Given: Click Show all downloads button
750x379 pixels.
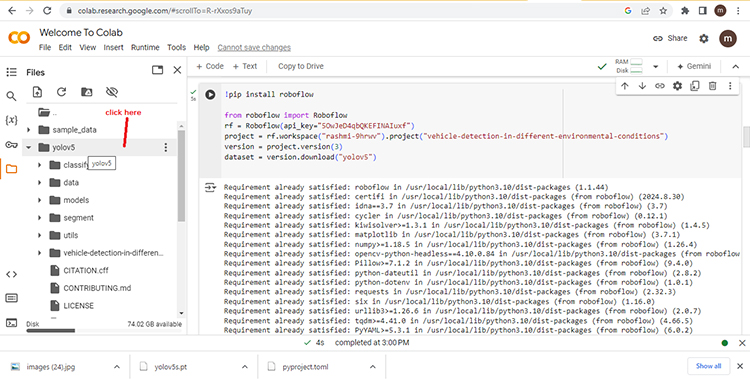Looking at the screenshot, I should tap(708, 366).
